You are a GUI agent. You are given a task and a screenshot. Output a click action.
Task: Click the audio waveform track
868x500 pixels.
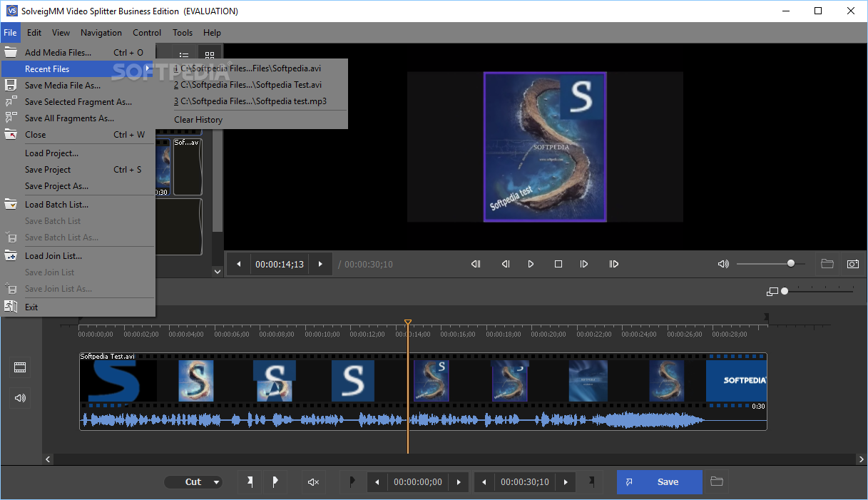click(x=423, y=420)
